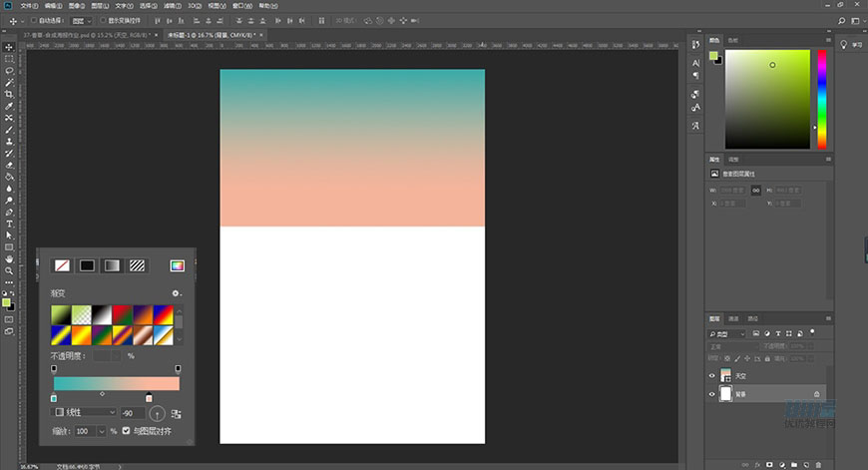Viewport: 868px width, 470px height.
Task: Enable the 自动选择 checkbox
Action: [33, 20]
